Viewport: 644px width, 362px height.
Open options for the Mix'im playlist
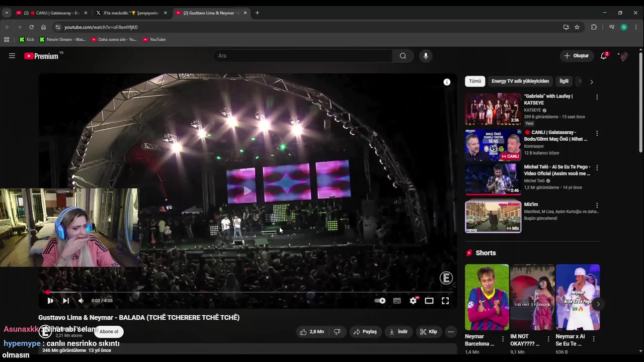597,205
